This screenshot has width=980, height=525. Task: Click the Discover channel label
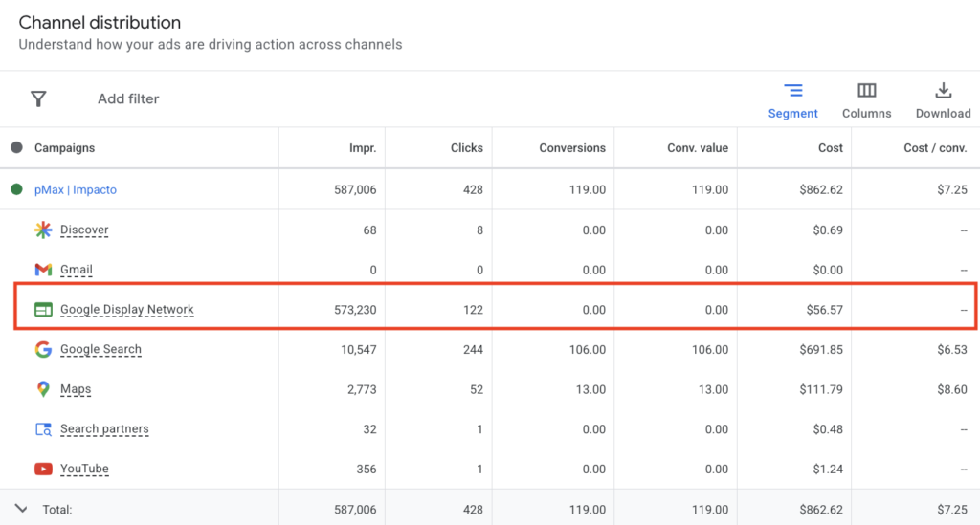coord(84,230)
